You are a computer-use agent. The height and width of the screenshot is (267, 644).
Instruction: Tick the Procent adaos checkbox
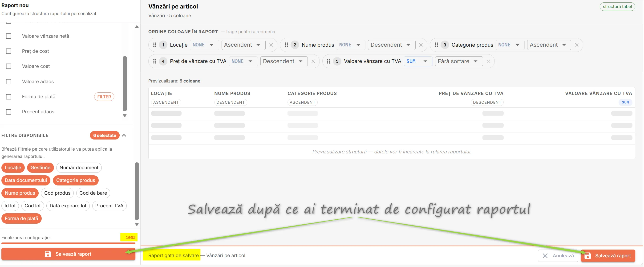(8, 112)
